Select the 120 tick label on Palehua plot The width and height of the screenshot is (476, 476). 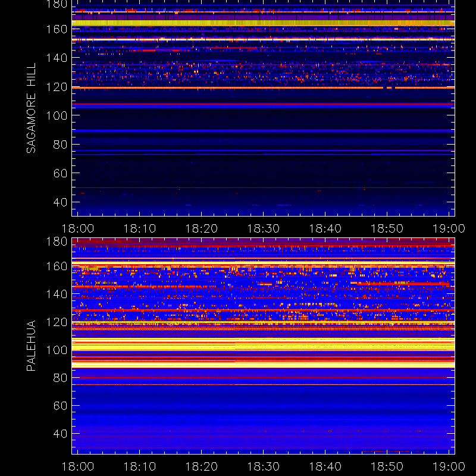57,322
